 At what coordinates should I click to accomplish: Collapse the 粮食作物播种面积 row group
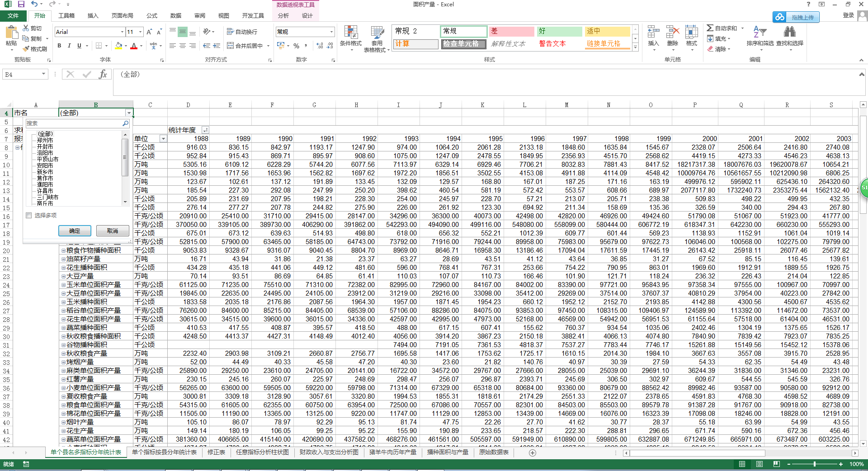pyautogui.click(x=63, y=250)
